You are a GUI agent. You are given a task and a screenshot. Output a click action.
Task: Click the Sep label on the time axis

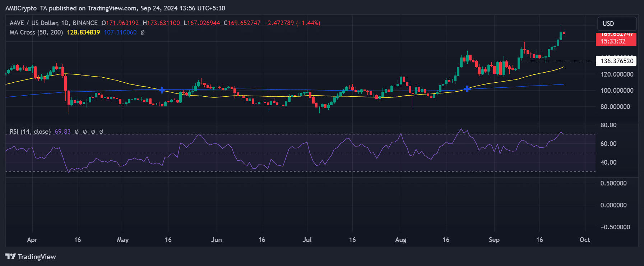494,240
